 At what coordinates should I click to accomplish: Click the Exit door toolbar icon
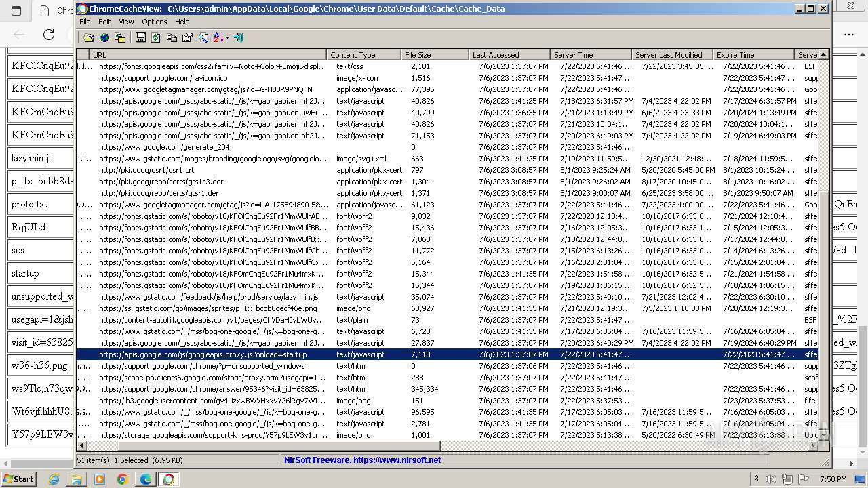coord(239,38)
